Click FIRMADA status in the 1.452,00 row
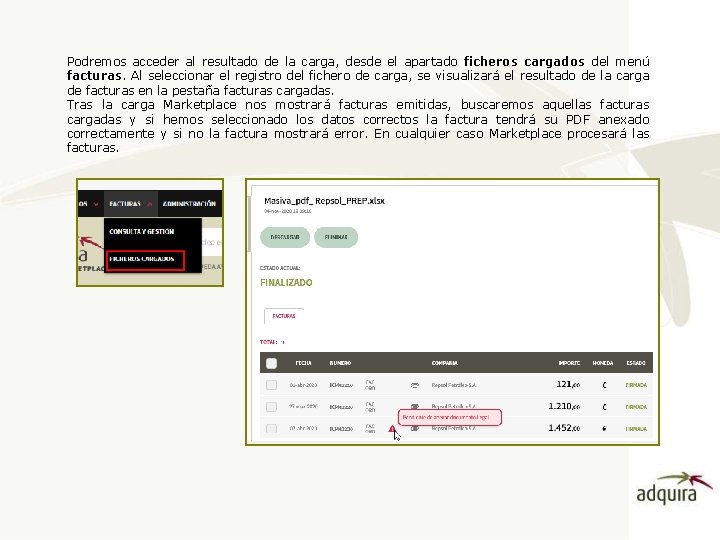This screenshot has height=540, width=720. [x=636, y=429]
